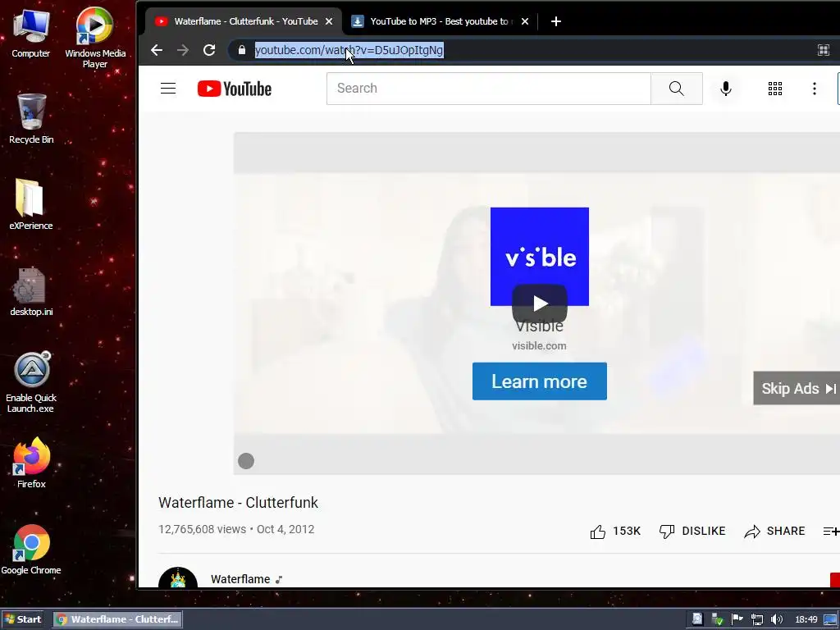The width and height of the screenshot is (840, 630).
Task: Click the search magnifier button
Action: tap(676, 89)
